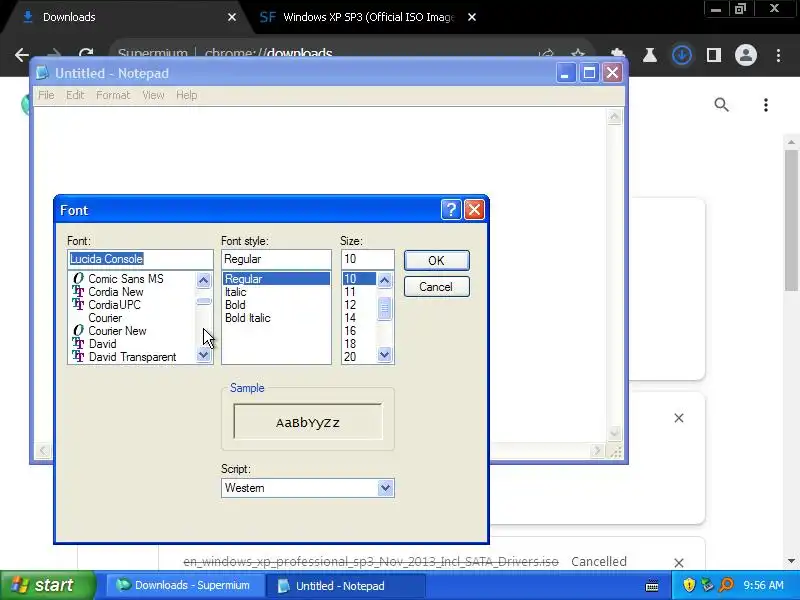Select Bold Italic font style
Screen dimensions: 800x600
coord(248,318)
